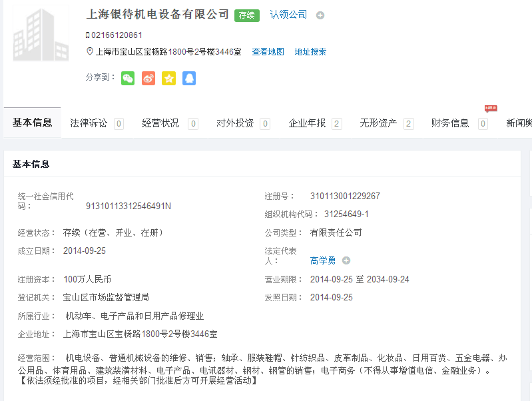This screenshot has width=532, height=401.
Task: Click the plus icon next to 高学勇
Action: point(346,260)
